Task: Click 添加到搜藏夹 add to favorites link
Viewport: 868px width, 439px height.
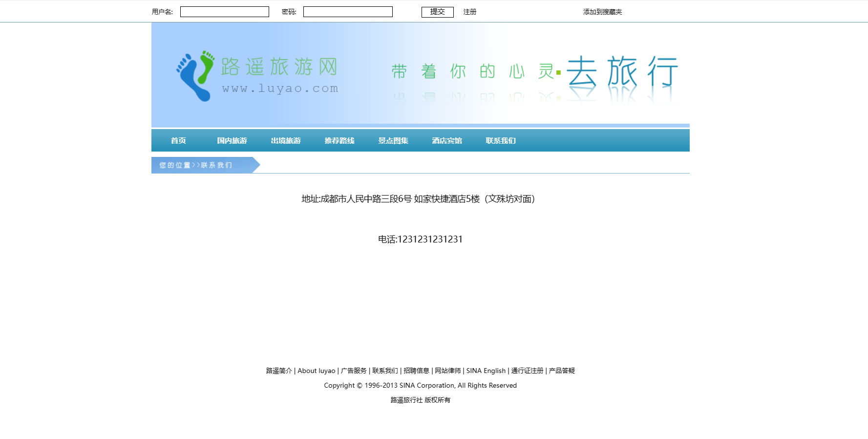Action: pos(602,12)
